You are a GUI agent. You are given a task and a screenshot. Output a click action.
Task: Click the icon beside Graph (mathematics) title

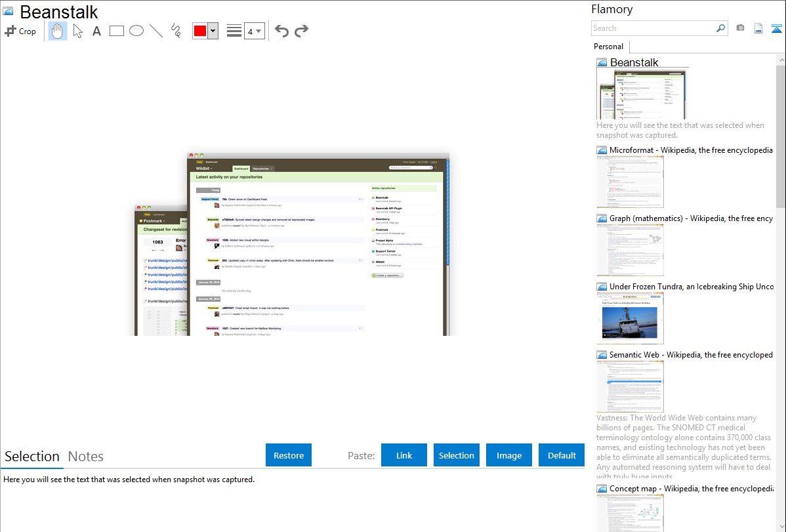(x=602, y=218)
